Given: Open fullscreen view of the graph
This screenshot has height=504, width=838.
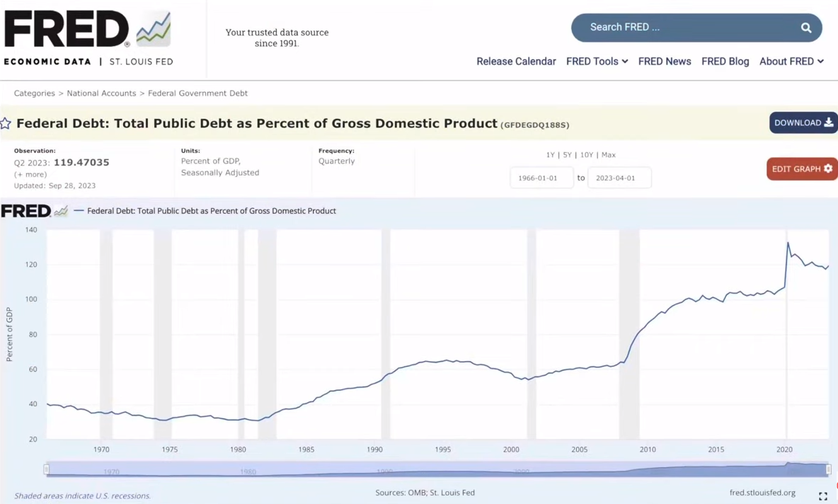Looking at the screenshot, I should click(x=822, y=496).
